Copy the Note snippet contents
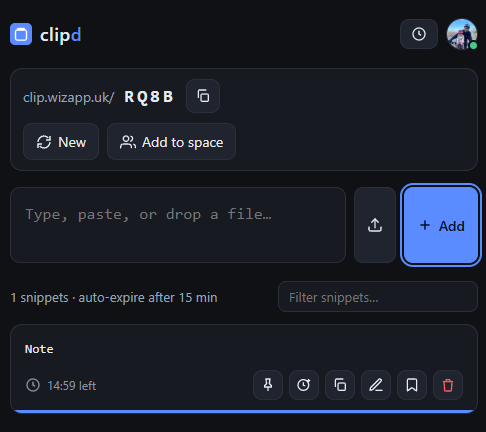Screen dimensions: 486x432 (x=340, y=385)
